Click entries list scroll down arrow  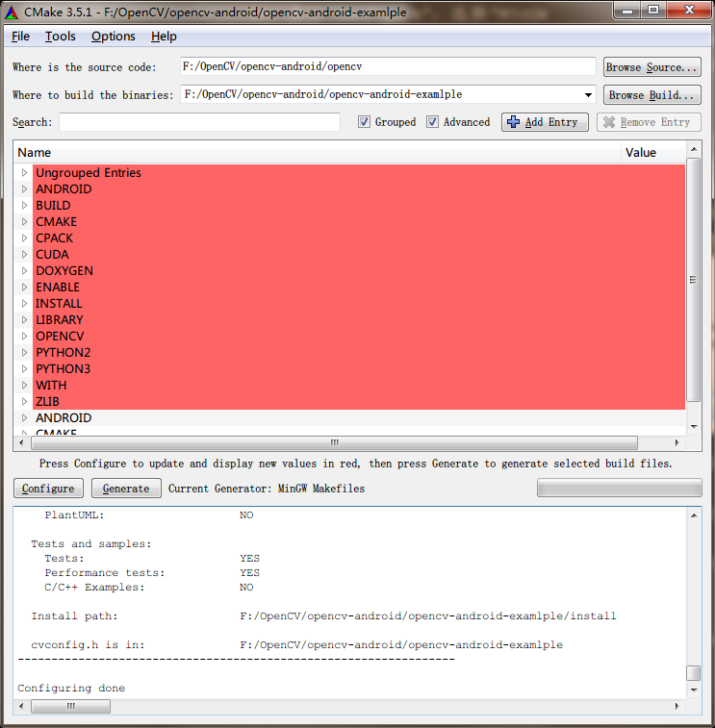point(693,426)
